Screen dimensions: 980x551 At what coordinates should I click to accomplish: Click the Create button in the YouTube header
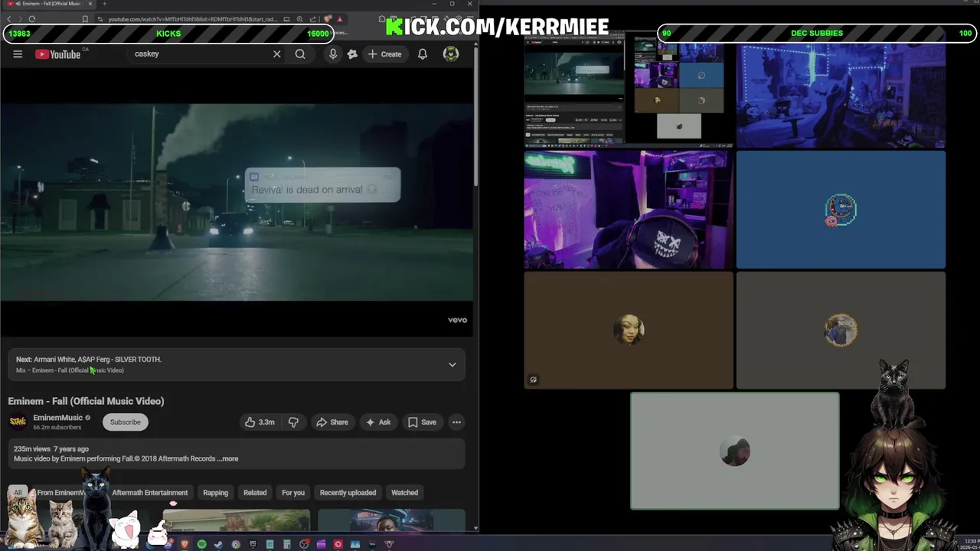[x=384, y=54]
